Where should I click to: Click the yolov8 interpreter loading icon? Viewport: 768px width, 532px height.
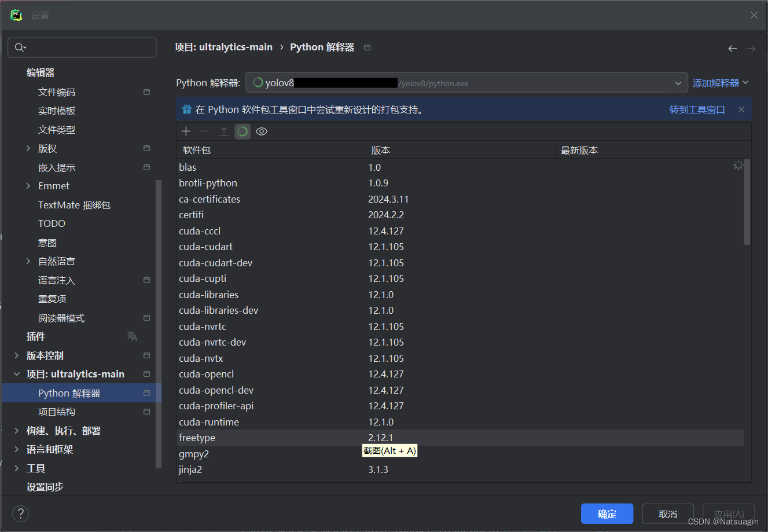tap(258, 83)
